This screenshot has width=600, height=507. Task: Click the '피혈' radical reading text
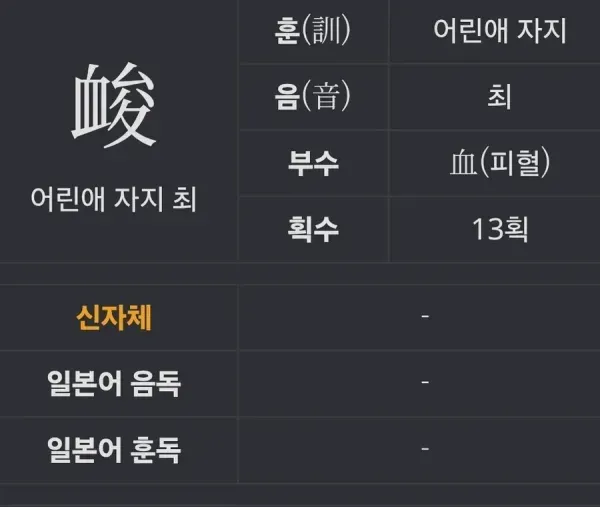pos(515,163)
